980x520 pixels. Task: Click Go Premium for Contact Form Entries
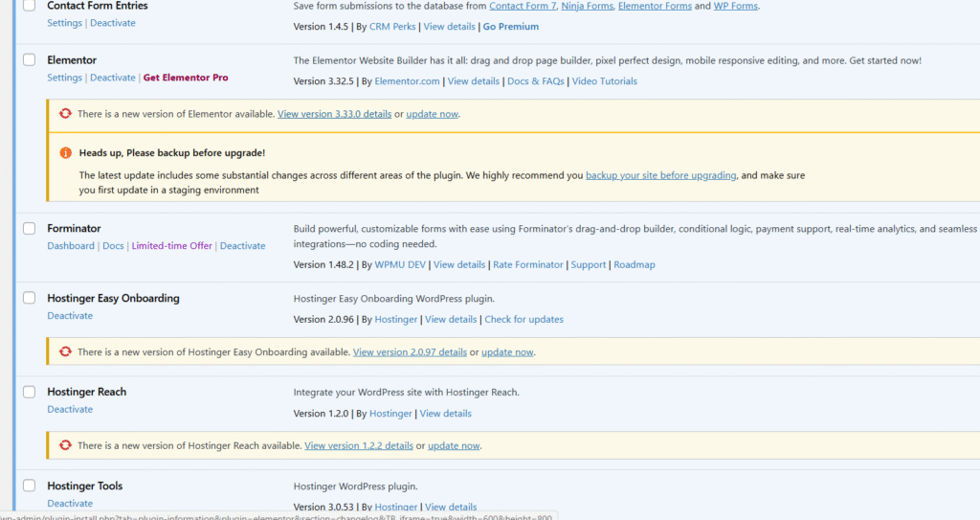point(510,27)
